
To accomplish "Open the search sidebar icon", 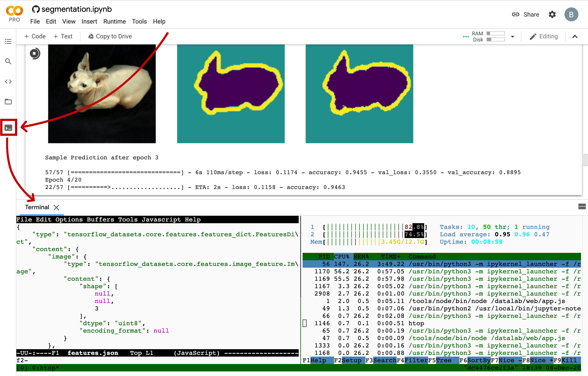I will pos(8,61).
